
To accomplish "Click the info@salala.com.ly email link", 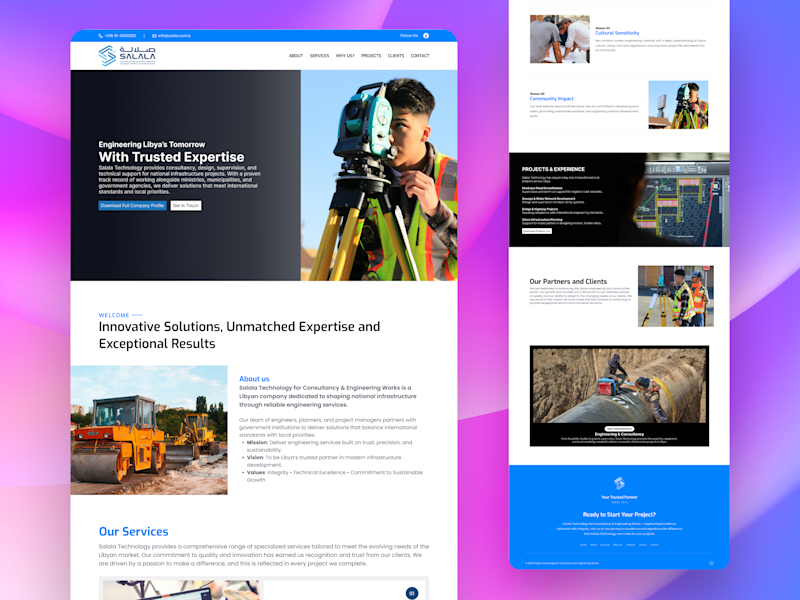I will click(x=174, y=36).
